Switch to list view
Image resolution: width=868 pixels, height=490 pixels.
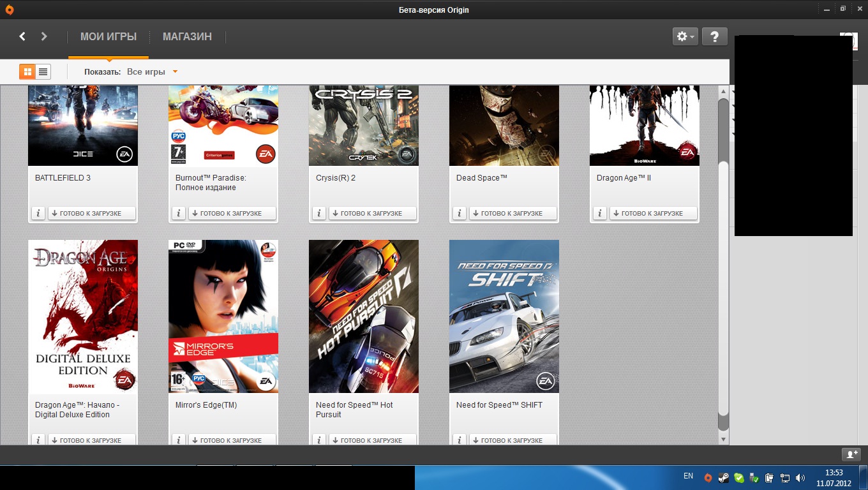coord(43,71)
